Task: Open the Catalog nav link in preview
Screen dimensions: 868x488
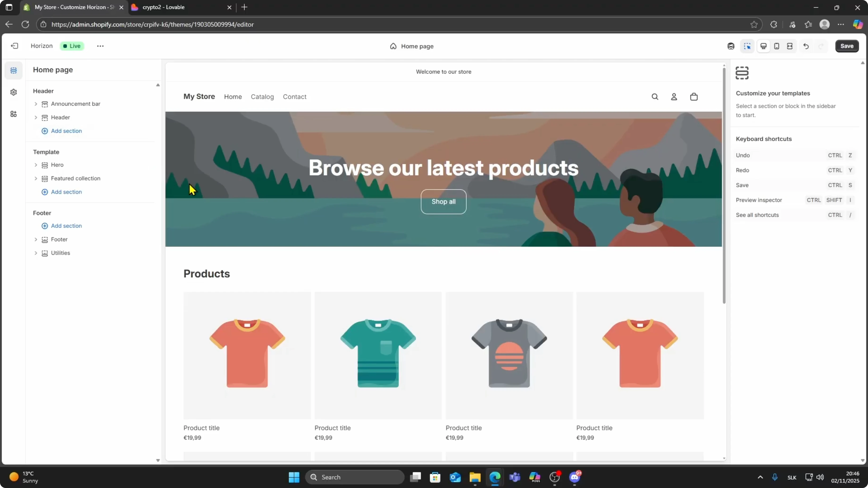Action: click(262, 97)
